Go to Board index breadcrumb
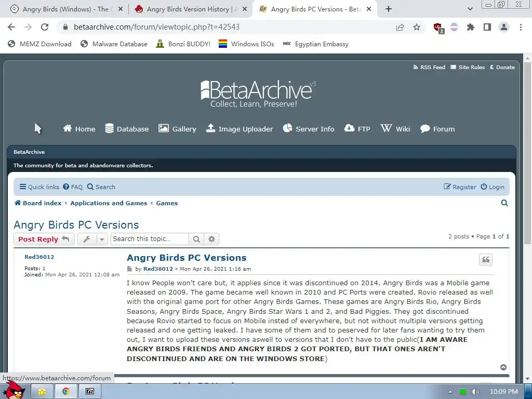 pos(38,203)
